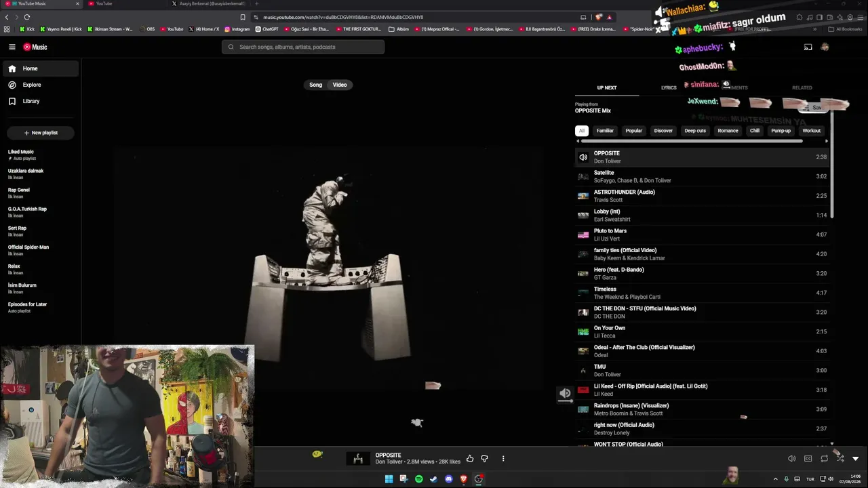This screenshot has width=868, height=488.
Task: Open the Brave Shields icon in the address bar
Action: pos(598,17)
